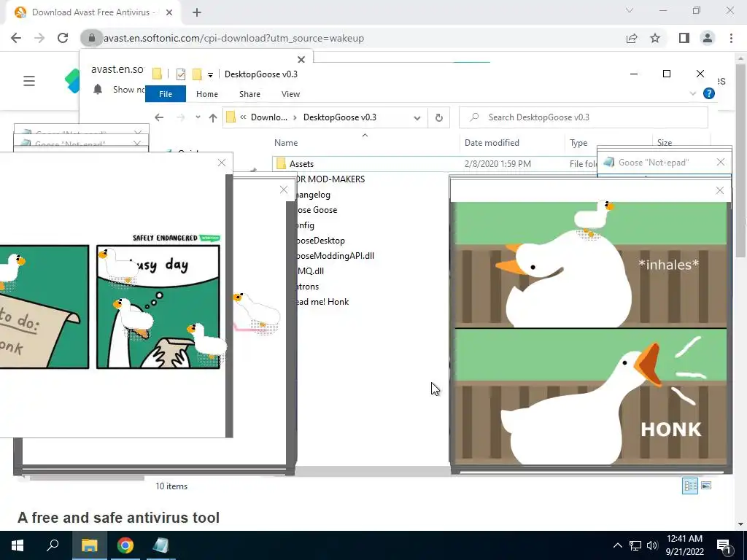Switch Explorer to details view icon

690,486
